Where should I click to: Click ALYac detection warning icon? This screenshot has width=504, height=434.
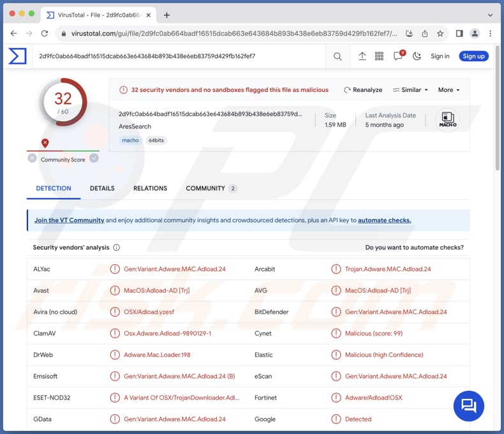point(115,269)
